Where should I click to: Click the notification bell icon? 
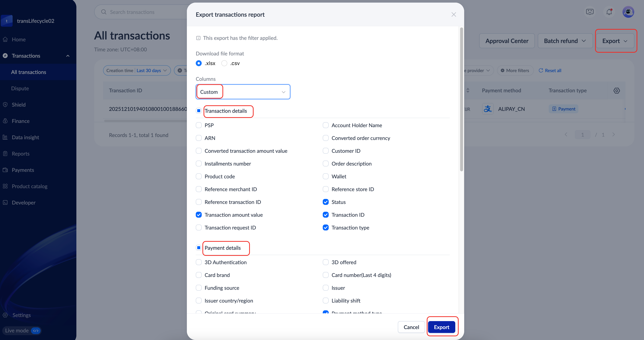[609, 12]
